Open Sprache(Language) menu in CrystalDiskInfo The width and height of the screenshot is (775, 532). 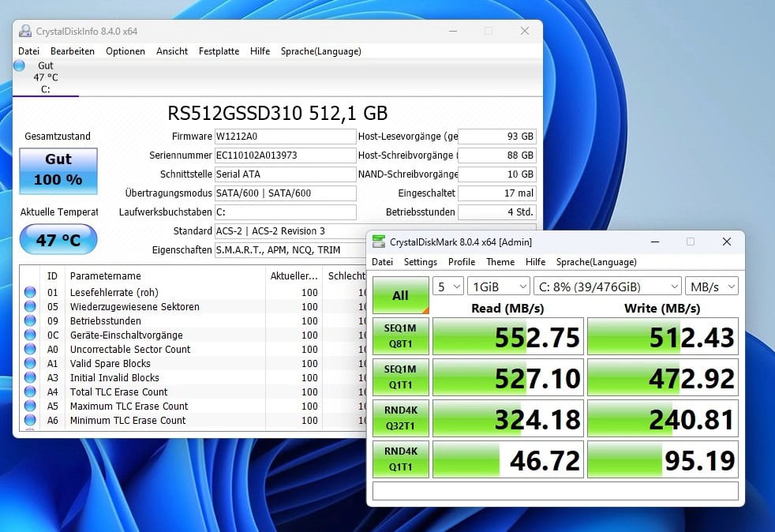pos(320,51)
